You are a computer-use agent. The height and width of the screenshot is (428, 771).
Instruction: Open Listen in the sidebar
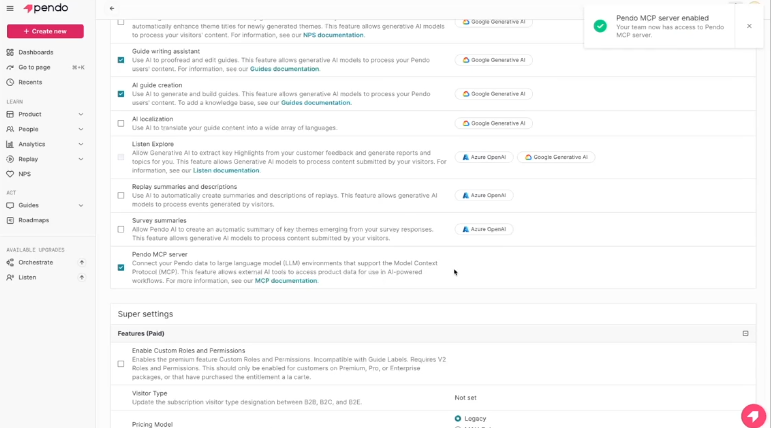27,277
